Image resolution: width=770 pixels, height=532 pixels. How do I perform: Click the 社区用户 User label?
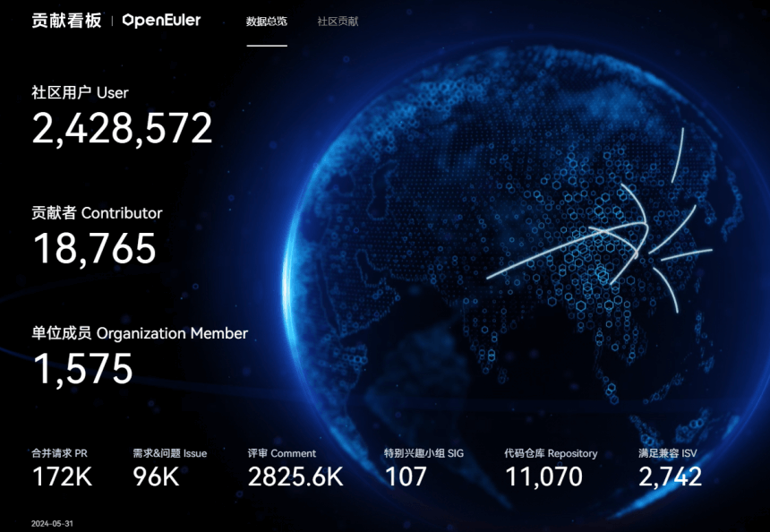point(81,92)
